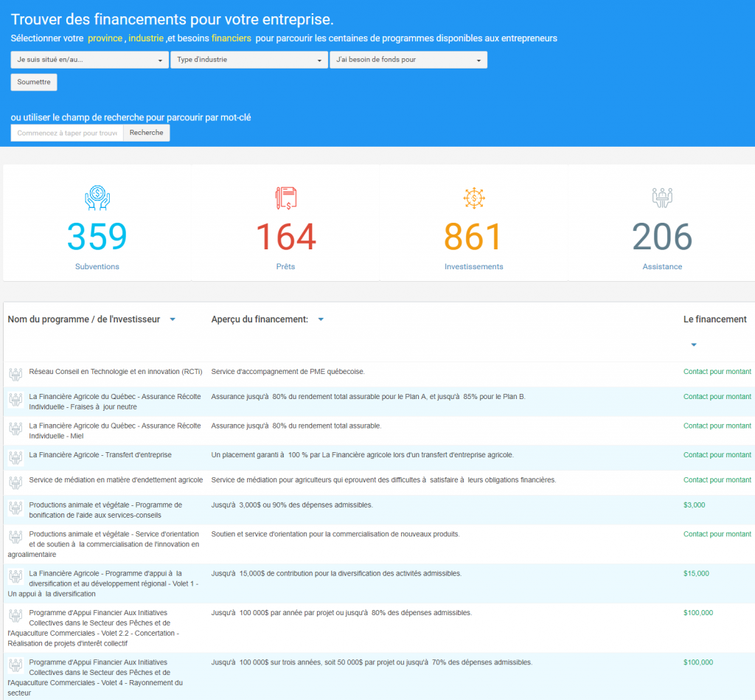The image size is (755, 700).
Task: Select the 164 Prêts count
Action: (x=285, y=237)
